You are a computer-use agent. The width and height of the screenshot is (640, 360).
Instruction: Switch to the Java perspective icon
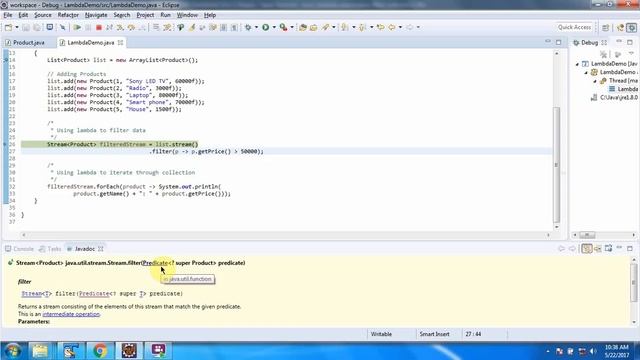620,27
